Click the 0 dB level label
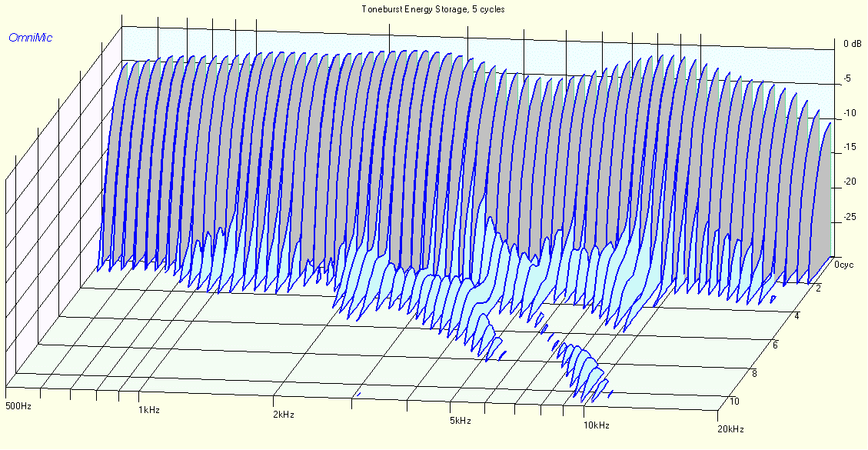 pyautogui.click(x=852, y=44)
